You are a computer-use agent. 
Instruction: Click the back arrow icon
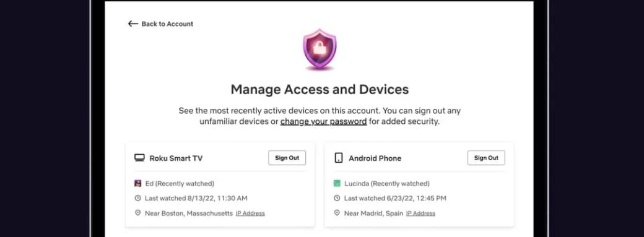tap(133, 24)
